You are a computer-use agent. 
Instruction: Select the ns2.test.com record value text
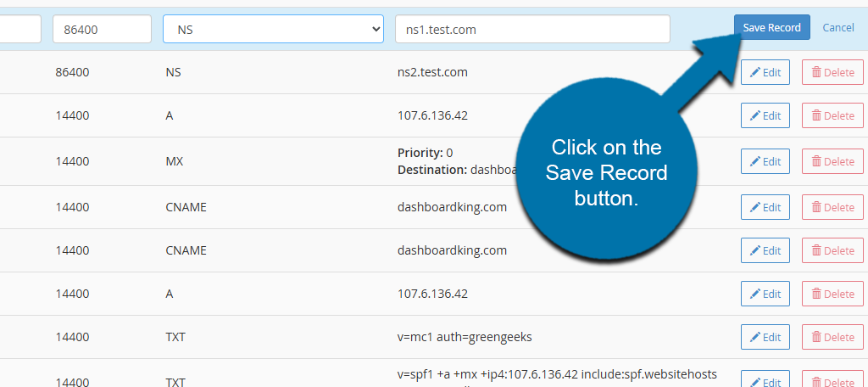pyautogui.click(x=432, y=72)
